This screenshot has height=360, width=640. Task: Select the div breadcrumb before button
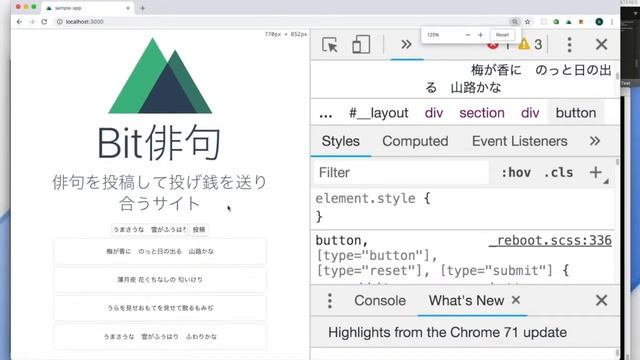pos(530,113)
